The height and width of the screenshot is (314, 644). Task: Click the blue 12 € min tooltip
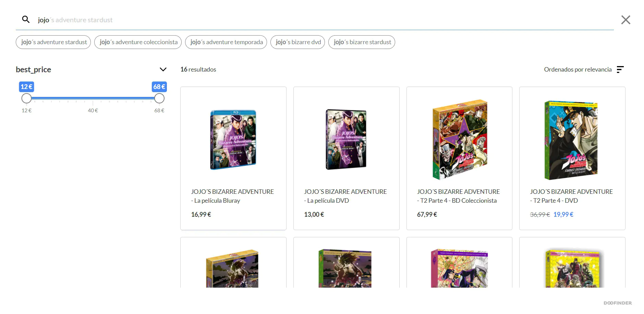click(x=26, y=87)
